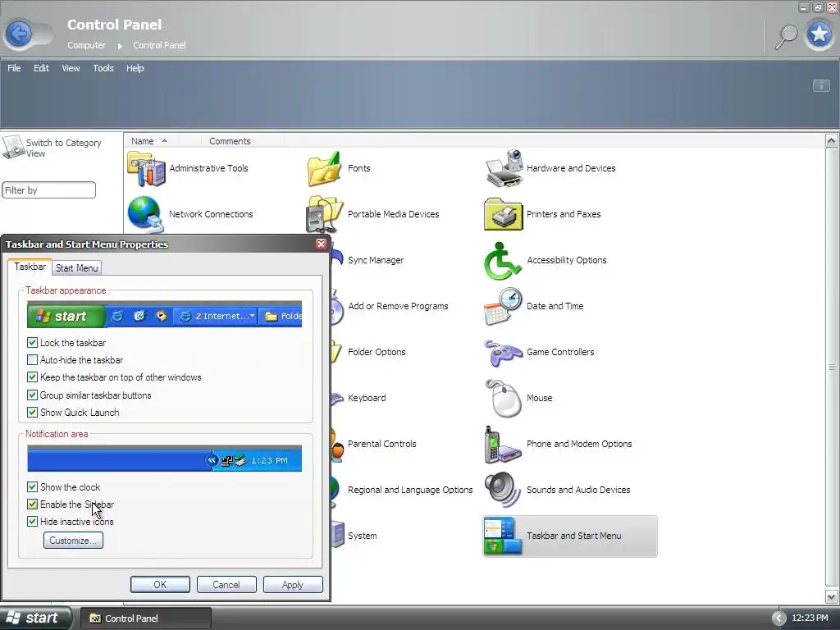The image size is (840, 630).
Task: Select the Parental Controls label
Action: [x=382, y=444]
